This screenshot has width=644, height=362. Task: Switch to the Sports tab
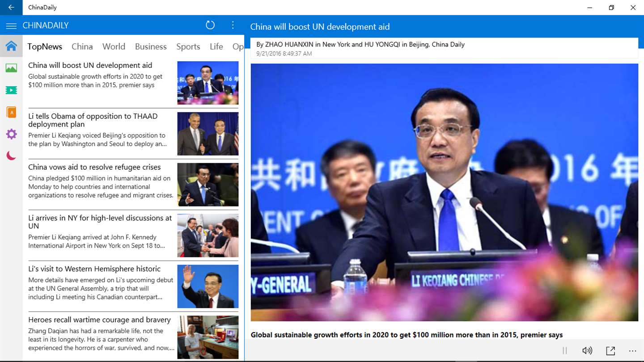click(x=188, y=46)
